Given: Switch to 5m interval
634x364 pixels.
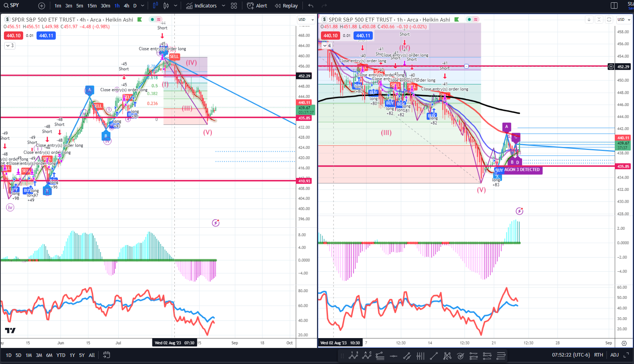Looking at the screenshot, I should point(80,5).
